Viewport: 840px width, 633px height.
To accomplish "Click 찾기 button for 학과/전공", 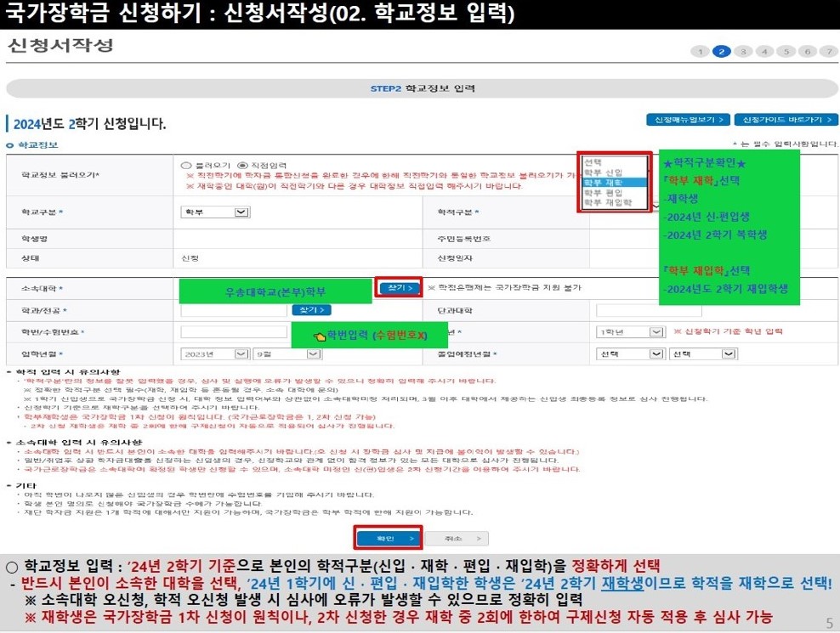I will 311,310.
